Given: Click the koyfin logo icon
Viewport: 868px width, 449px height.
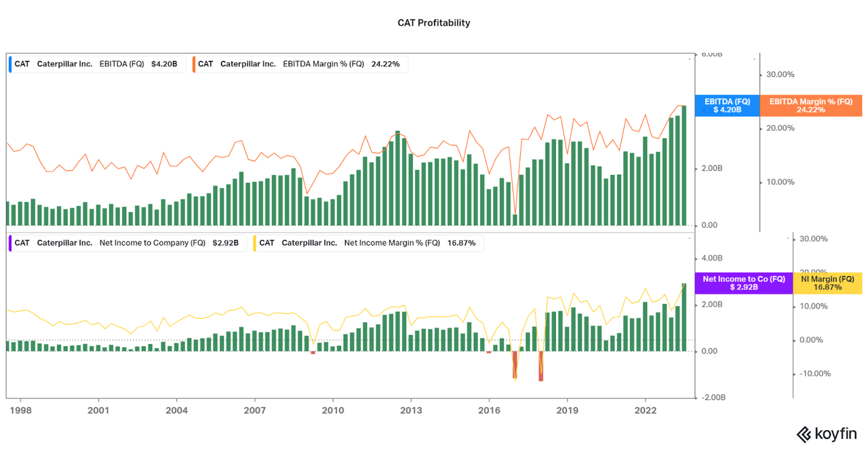Looking at the screenshot, I should coord(804,434).
